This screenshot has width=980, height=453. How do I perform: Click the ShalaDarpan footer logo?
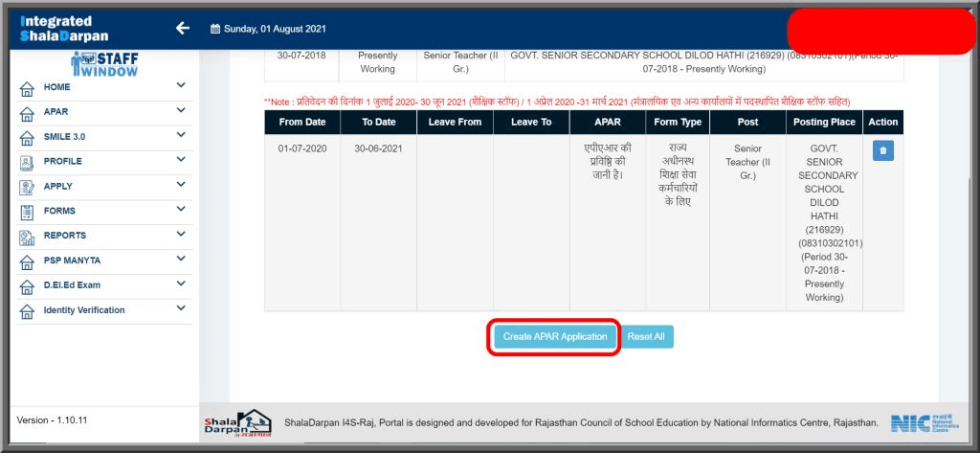(237, 423)
